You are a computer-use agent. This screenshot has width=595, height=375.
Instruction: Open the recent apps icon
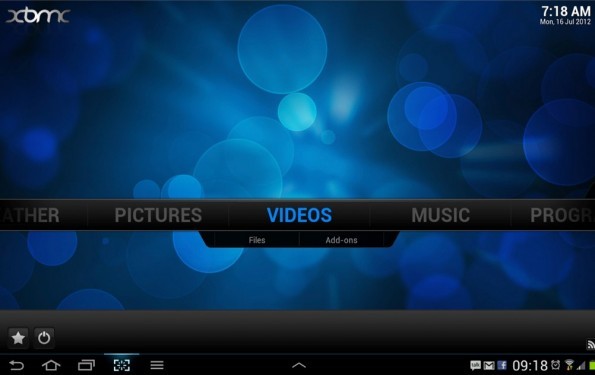(87, 365)
